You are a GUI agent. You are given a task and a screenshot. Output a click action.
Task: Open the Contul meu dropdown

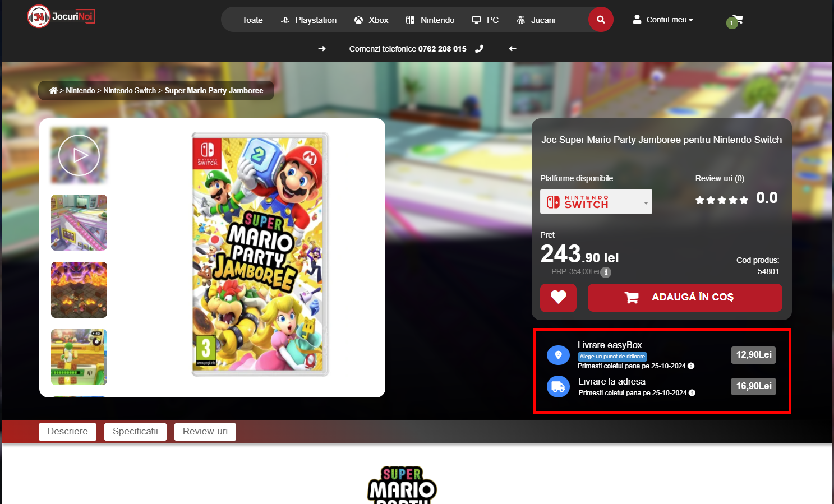coord(663,20)
